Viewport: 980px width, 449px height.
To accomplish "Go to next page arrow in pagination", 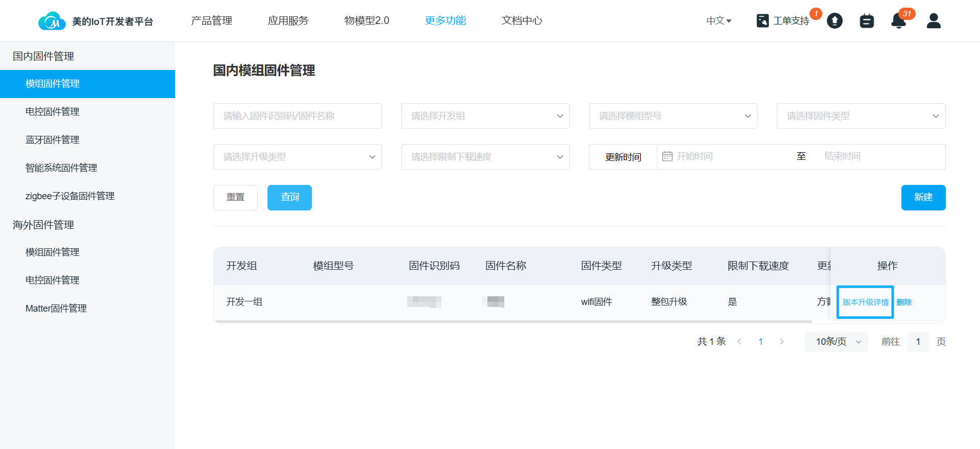I will coord(781,342).
